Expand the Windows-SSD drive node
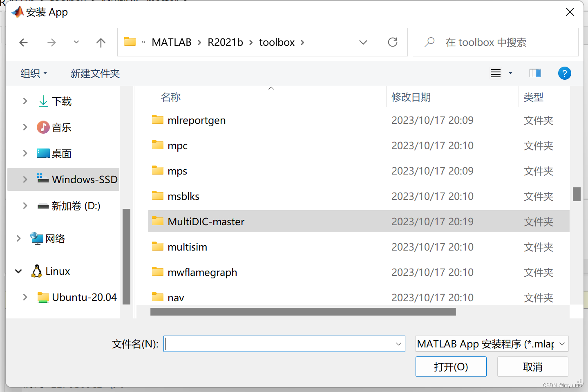This screenshot has width=588, height=392. click(x=25, y=179)
